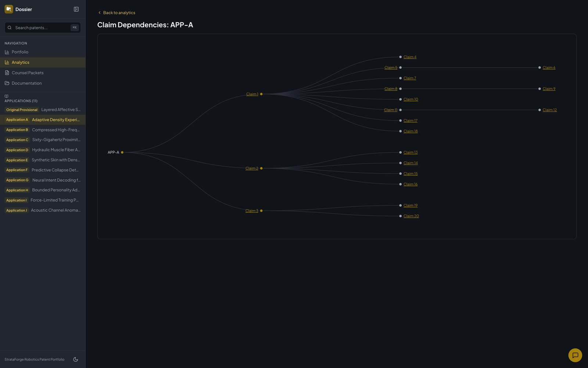The width and height of the screenshot is (588, 368).
Task: Open Claim 9 link
Action: (549, 89)
